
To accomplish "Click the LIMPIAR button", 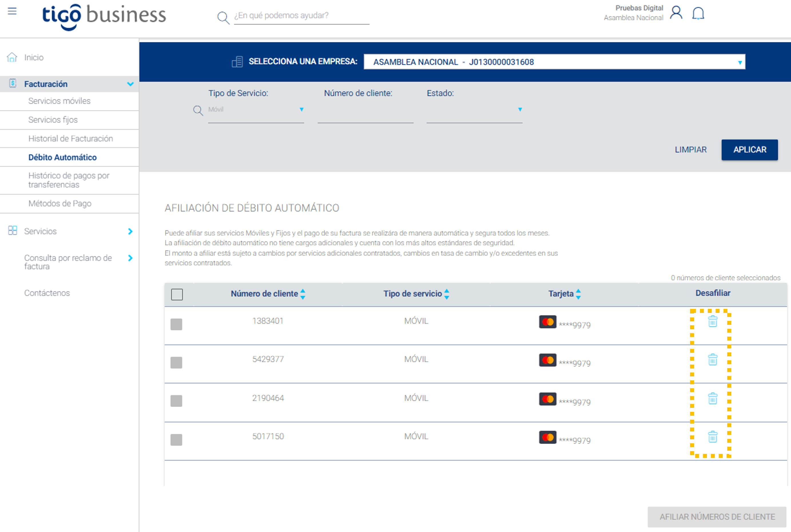I will (x=691, y=150).
